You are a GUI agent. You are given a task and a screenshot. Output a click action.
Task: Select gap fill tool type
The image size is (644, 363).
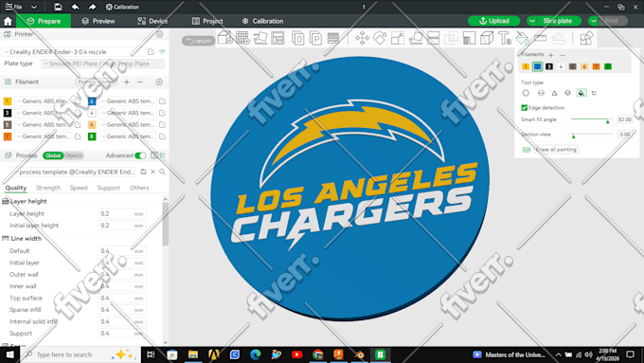click(x=594, y=93)
